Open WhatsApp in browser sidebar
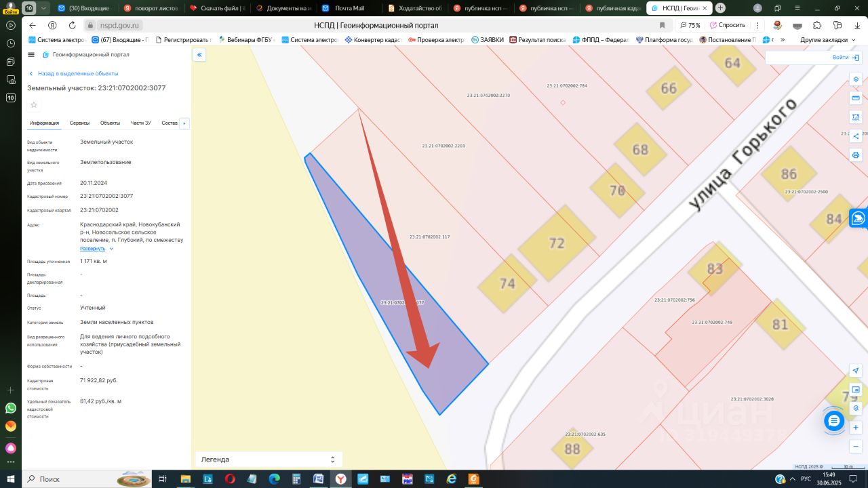Viewport: 868px width, 488px height. pos(11,408)
